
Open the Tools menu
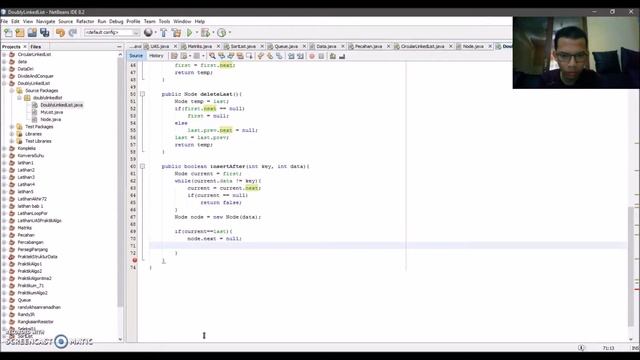click(164, 21)
